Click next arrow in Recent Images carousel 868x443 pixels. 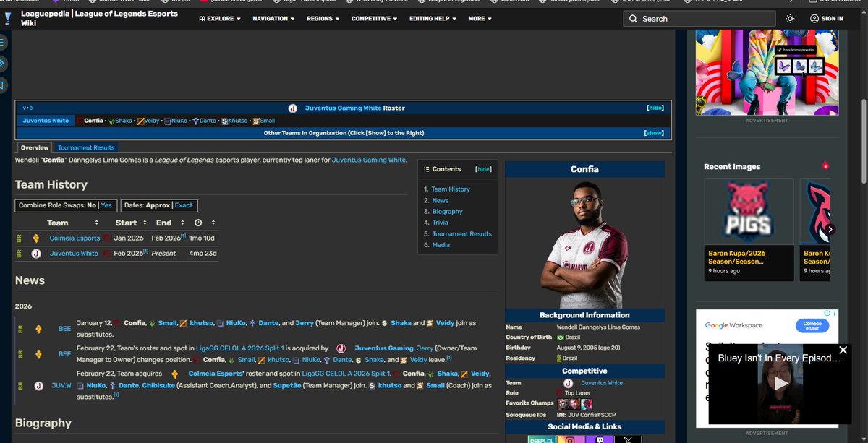point(830,229)
